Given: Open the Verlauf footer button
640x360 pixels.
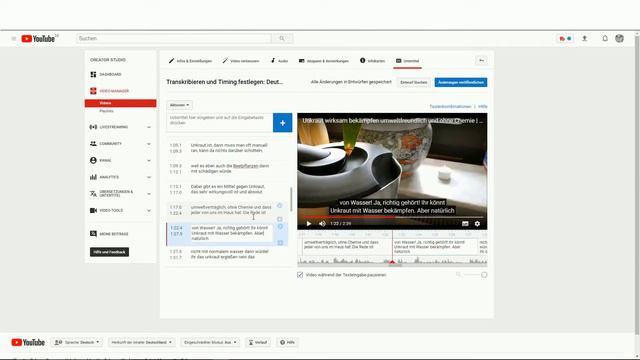Looking at the screenshot, I should (258, 342).
